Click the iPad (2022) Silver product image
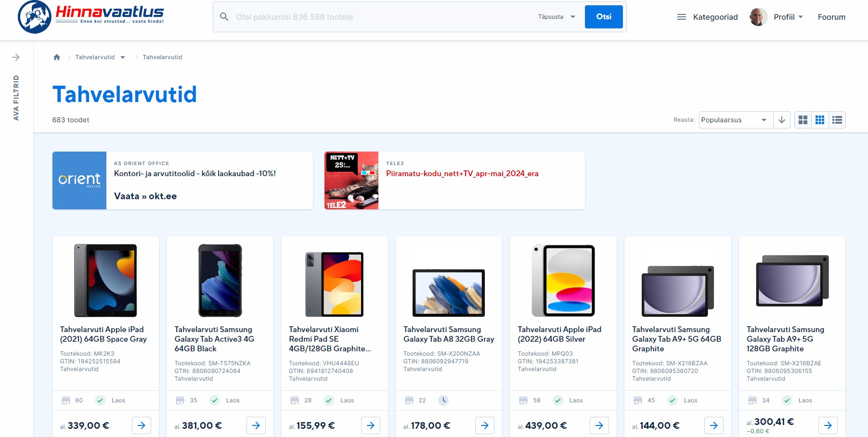Screen dimensions: 868x437 point(563,281)
